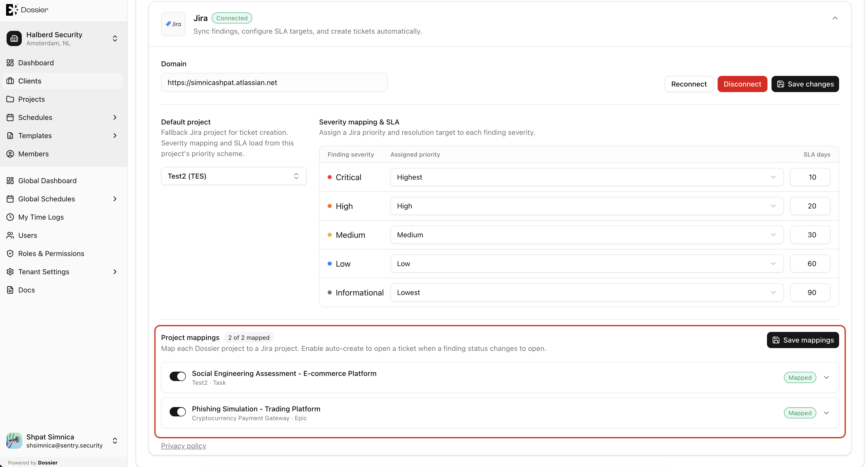Collapse the Jira integration card
Image resolution: width=868 pixels, height=467 pixels.
835,18
